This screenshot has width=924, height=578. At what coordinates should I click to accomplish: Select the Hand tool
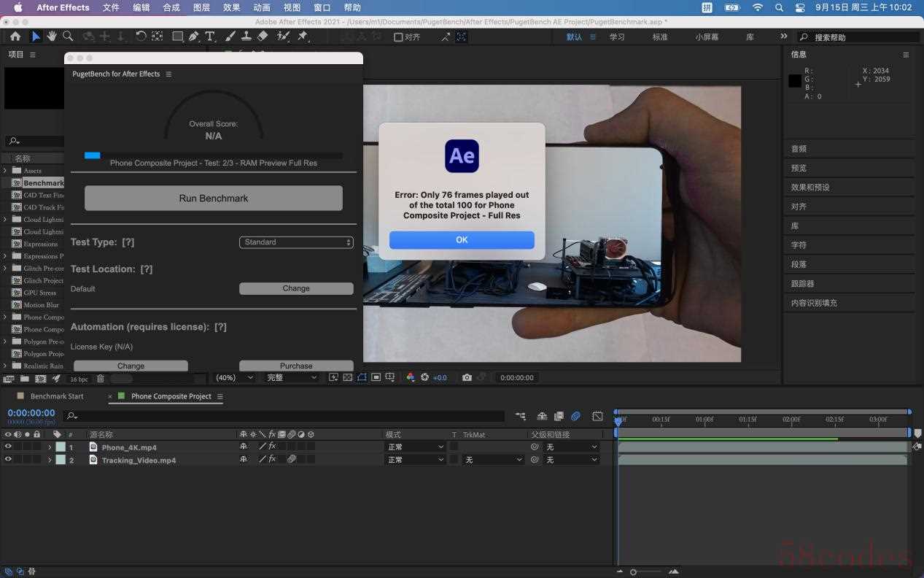tap(52, 36)
